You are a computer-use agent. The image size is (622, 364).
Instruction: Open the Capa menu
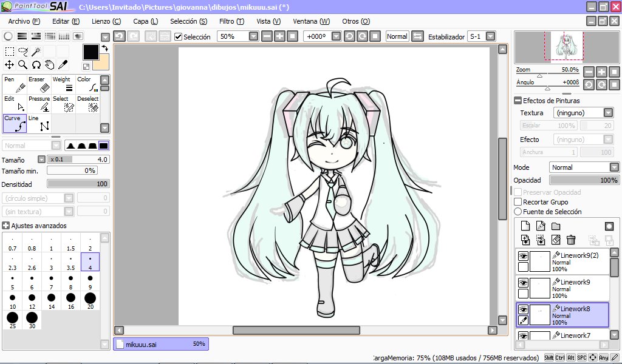coord(146,21)
